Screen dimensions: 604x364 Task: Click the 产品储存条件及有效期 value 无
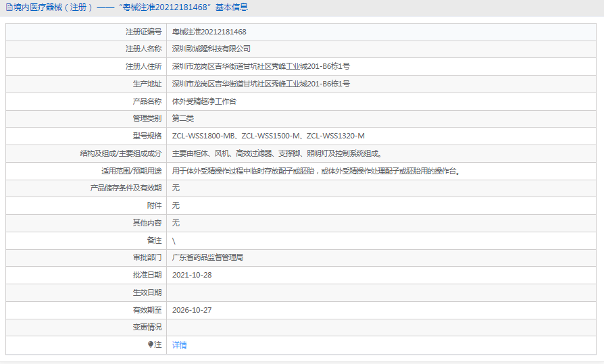(x=176, y=188)
